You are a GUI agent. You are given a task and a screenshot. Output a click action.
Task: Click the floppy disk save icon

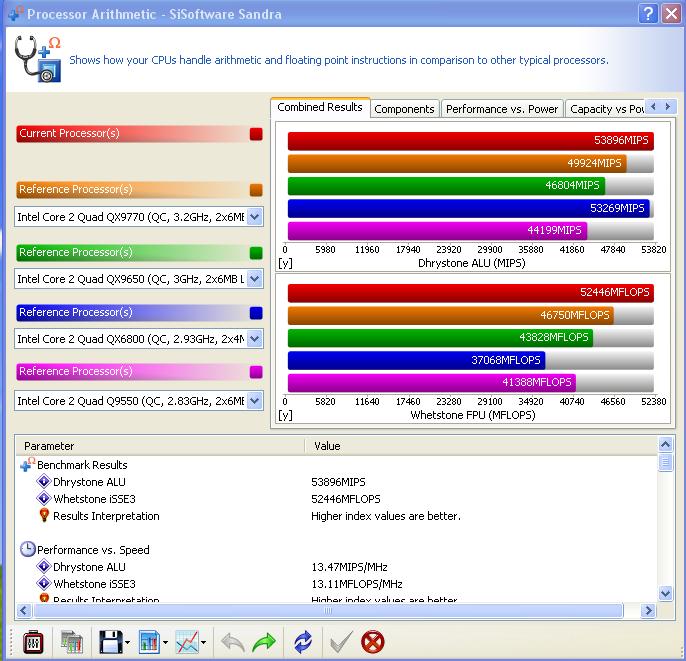111,642
